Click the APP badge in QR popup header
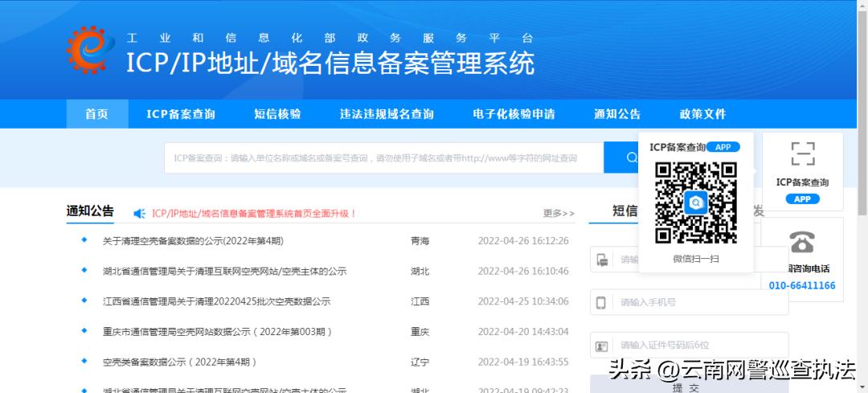 pos(723,147)
